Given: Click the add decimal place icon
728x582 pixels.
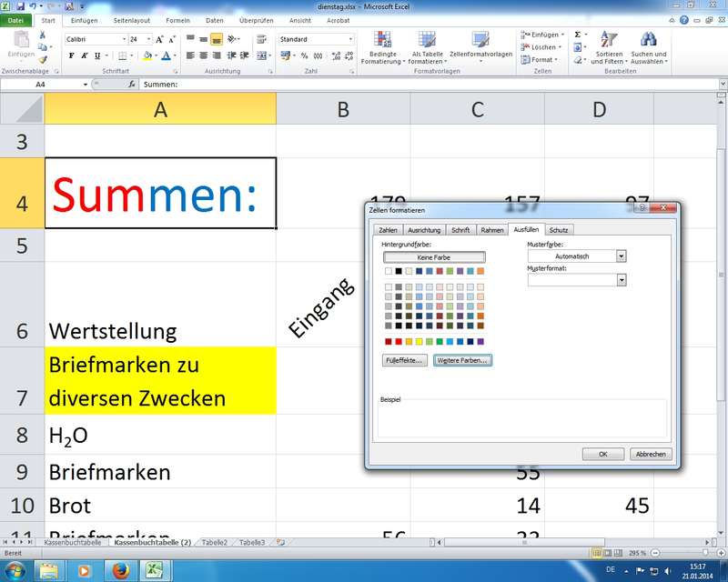Looking at the screenshot, I should (336, 55).
